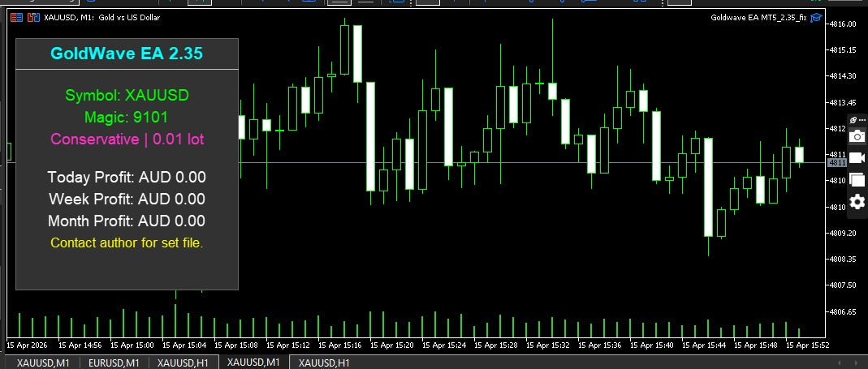Click the red-blue grid icon beside chart title
This screenshot has width=868, height=369.
tap(17, 17)
